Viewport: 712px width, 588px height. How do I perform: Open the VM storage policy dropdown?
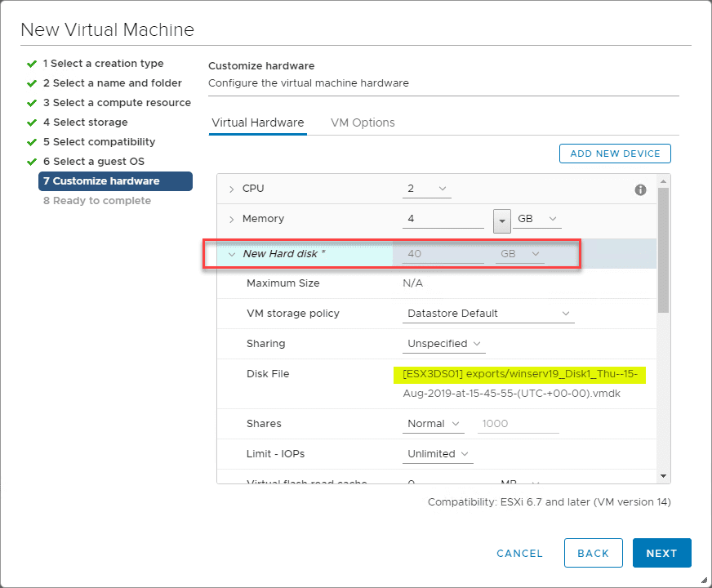click(489, 314)
